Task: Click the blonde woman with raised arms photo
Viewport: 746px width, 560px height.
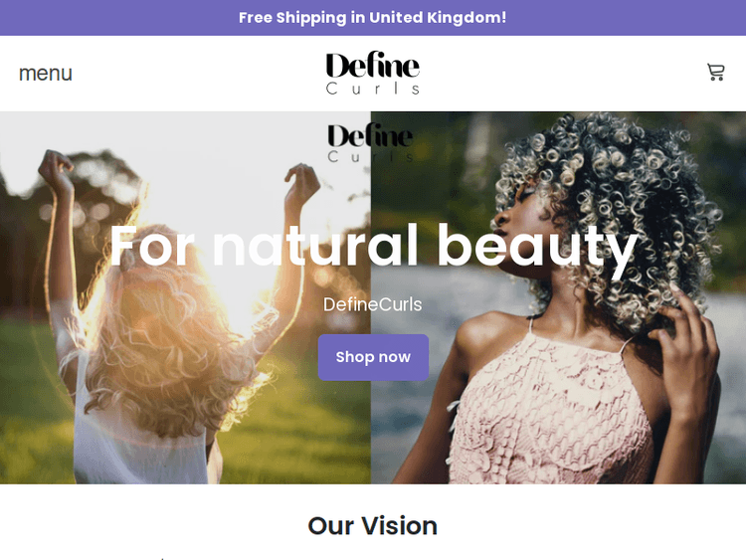Action: point(185,297)
